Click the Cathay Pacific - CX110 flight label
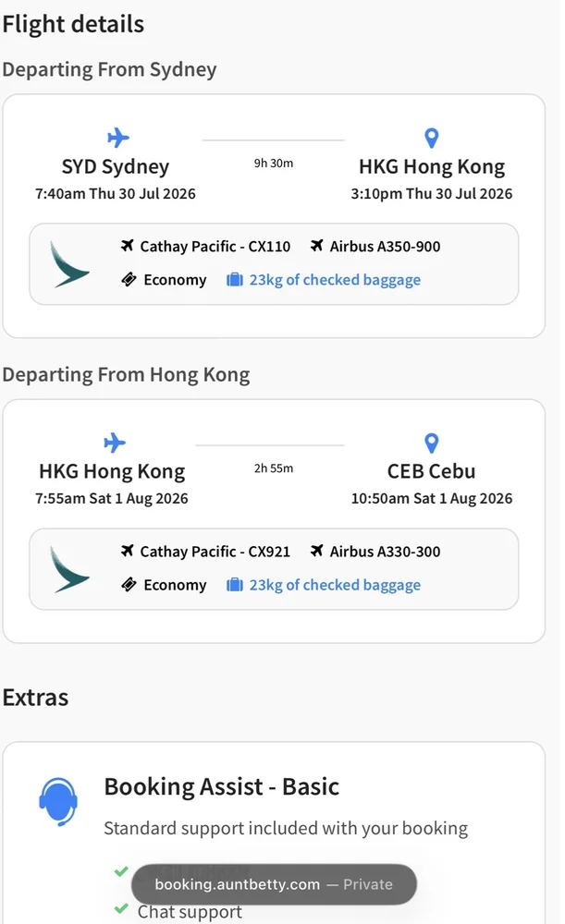565x924 pixels. coord(215,247)
